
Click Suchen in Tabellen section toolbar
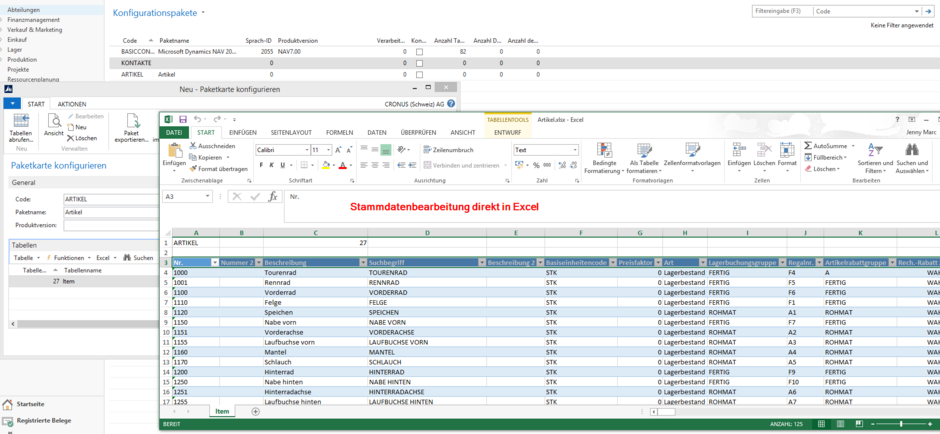[x=138, y=257]
